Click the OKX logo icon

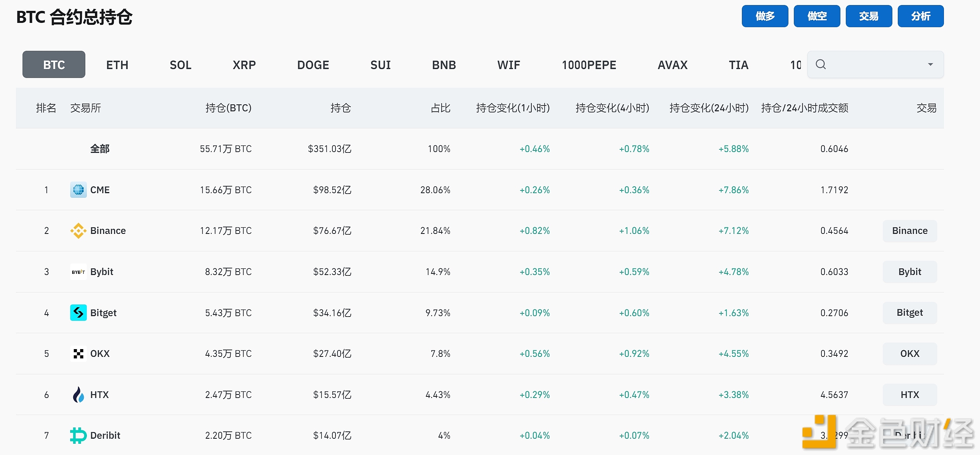[x=78, y=354]
